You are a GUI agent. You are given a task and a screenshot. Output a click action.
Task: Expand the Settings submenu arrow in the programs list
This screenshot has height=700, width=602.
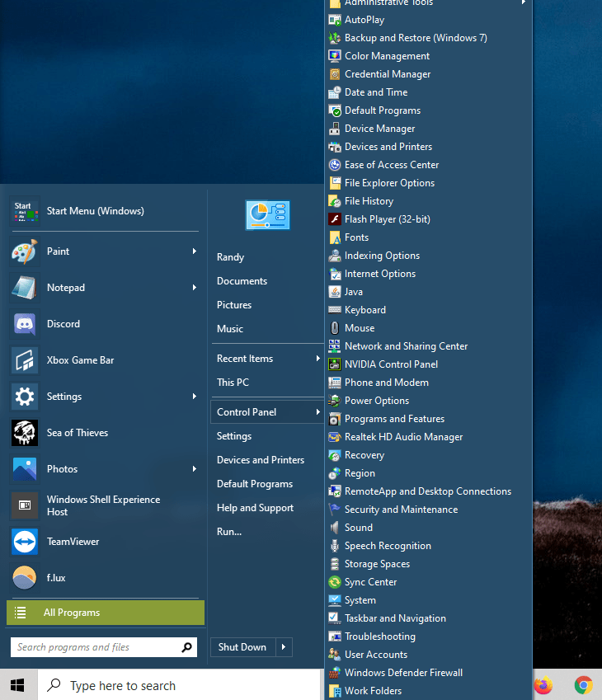[x=195, y=397]
